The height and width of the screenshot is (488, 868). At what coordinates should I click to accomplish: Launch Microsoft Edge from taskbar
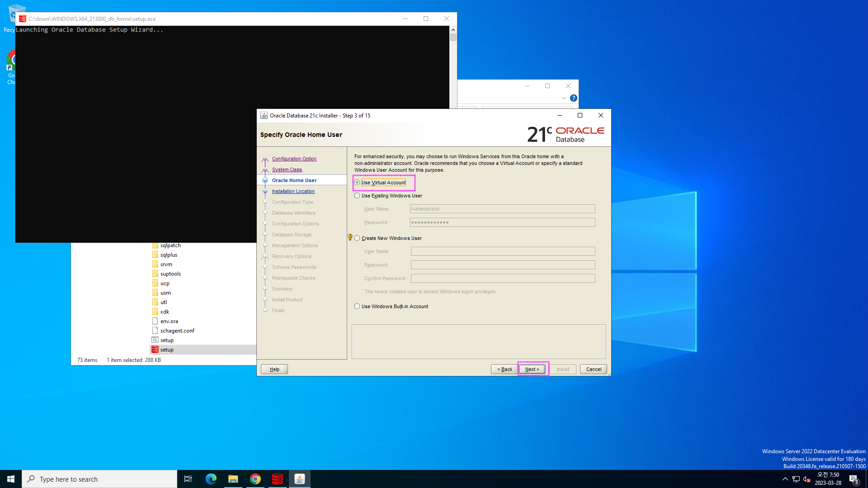coord(211,479)
